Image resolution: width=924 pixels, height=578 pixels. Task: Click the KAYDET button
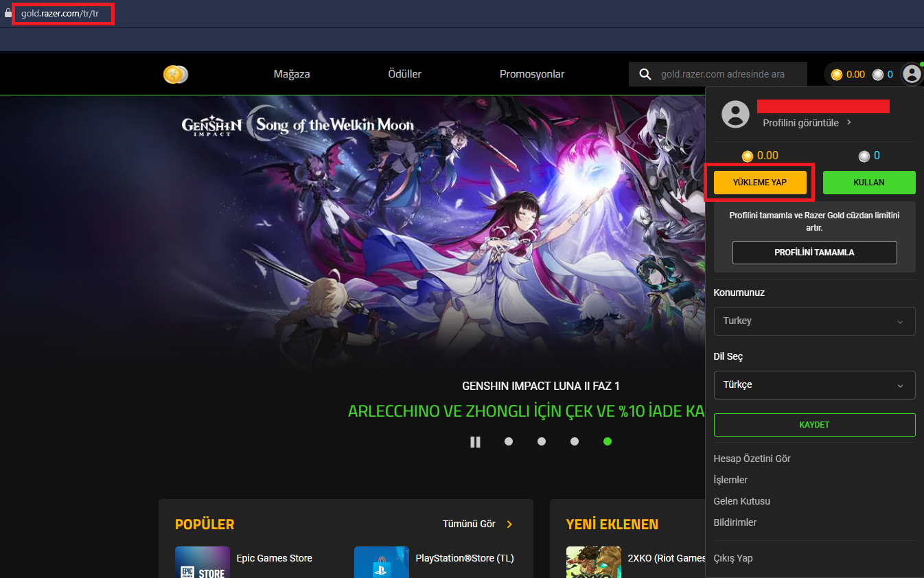(x=814, y=425)
